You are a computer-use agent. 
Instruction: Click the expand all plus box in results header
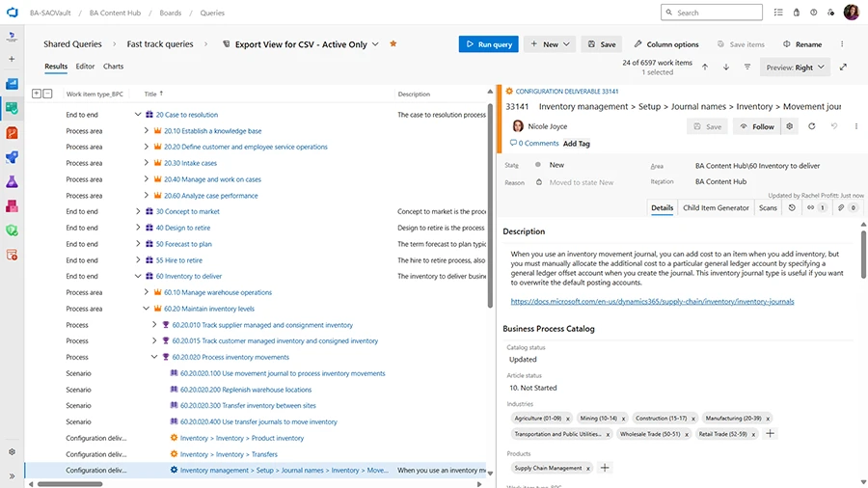tap(37, 94)
